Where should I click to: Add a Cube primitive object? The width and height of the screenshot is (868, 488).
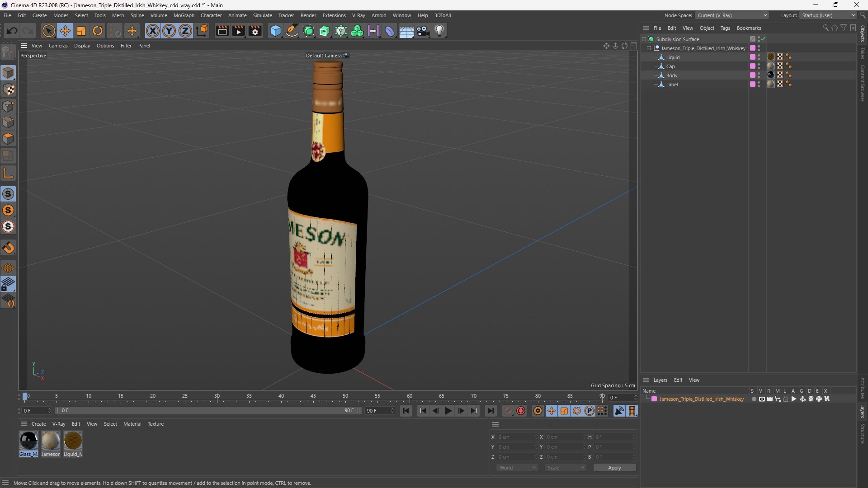[x=275, y=31]
